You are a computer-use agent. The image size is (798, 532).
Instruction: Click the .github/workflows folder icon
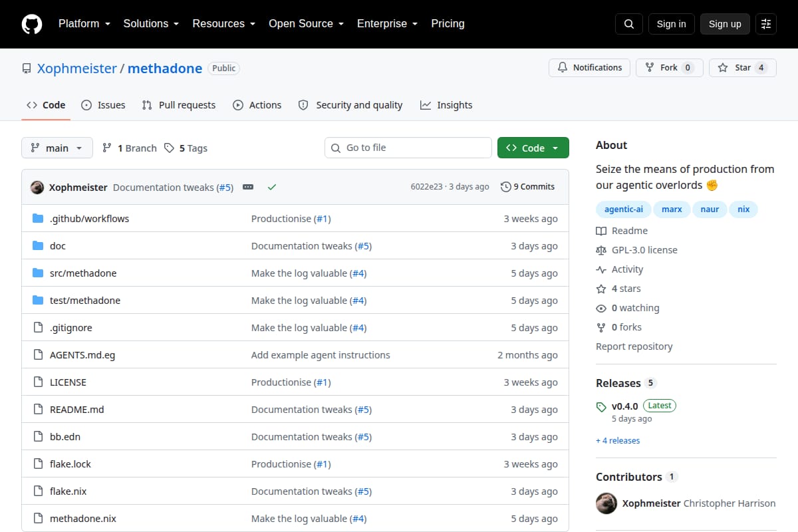point(38,219)
